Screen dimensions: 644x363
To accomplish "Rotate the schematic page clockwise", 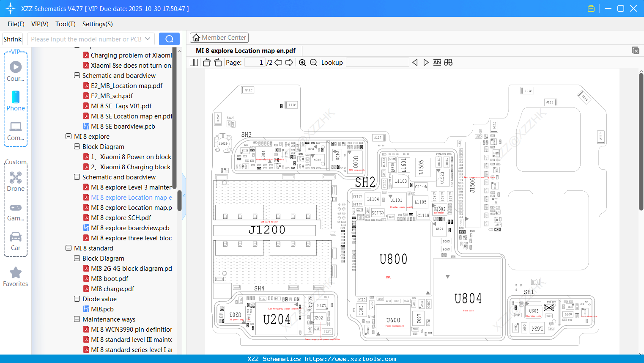I will point(218,62).
